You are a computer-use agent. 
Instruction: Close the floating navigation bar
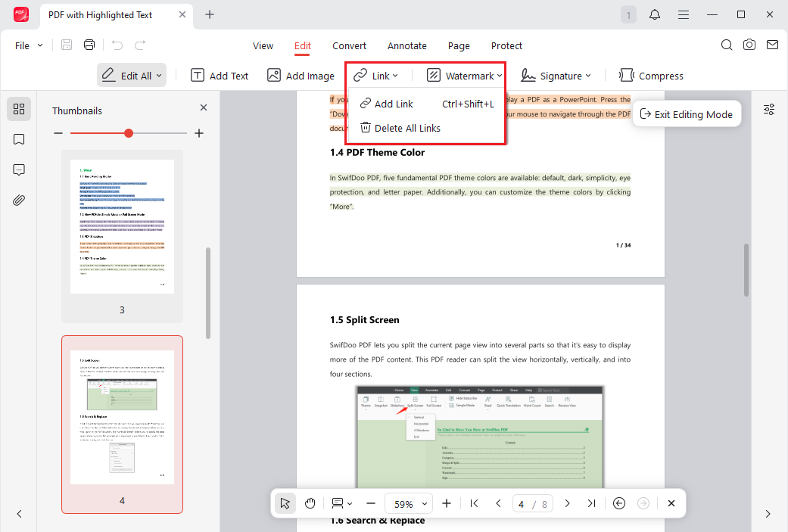[x=671, y=503]
